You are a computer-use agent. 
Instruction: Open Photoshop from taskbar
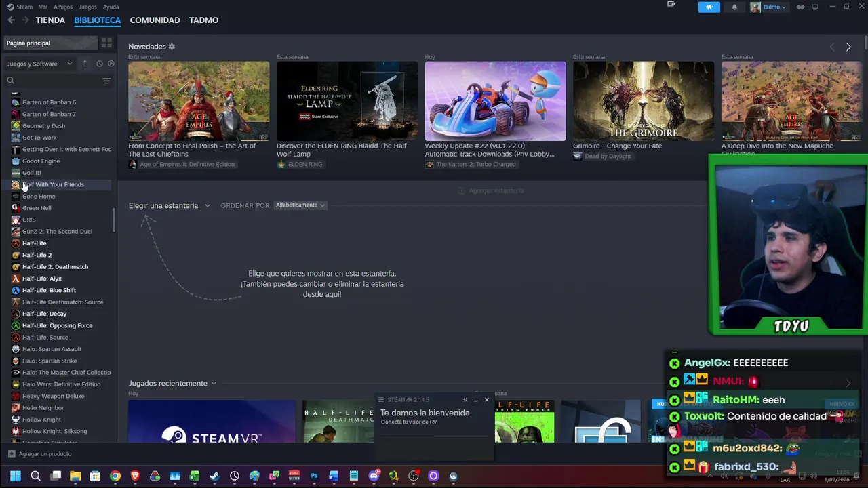click(x=314, y=476)
